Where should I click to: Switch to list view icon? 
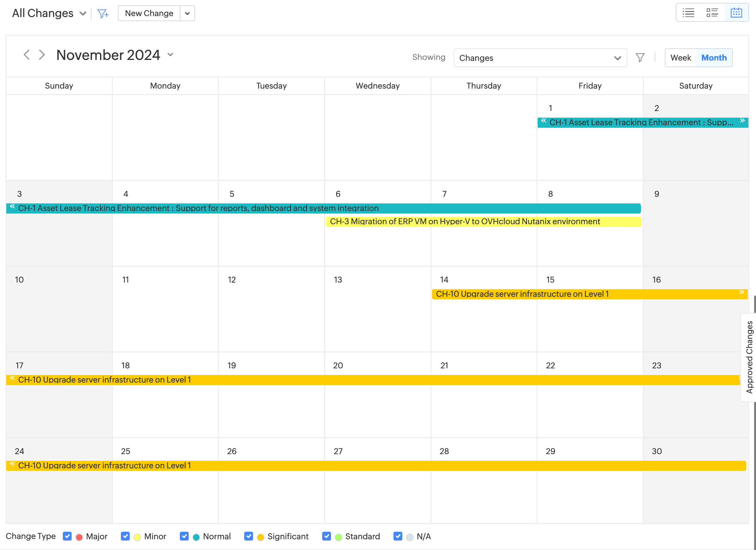688,13
